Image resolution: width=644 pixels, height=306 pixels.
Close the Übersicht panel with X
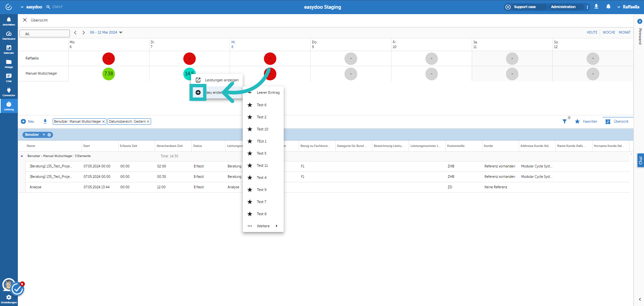[25, 20]
